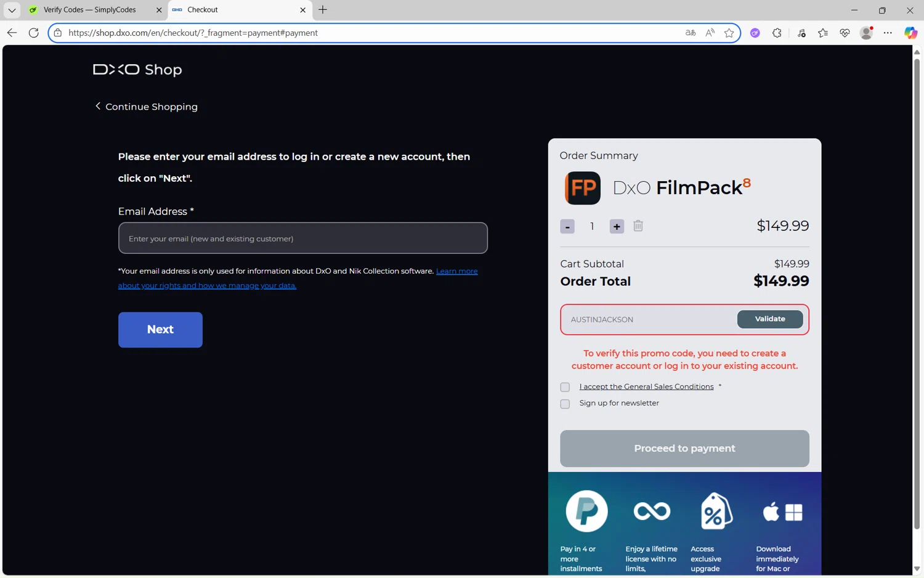The height and width of the screenshot is (578, 924).
Task: Open browser essentials heart icon
Action: click(845, 33)
